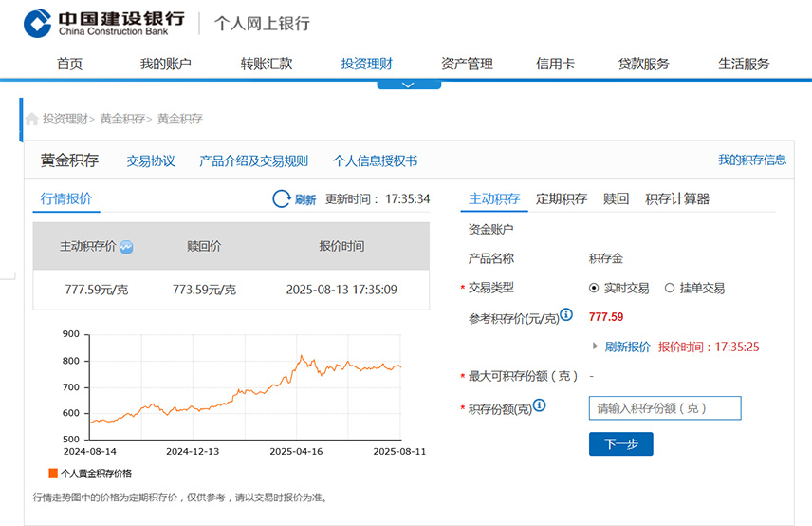Open the 我的积存信息 link

[x=752, y=160]
